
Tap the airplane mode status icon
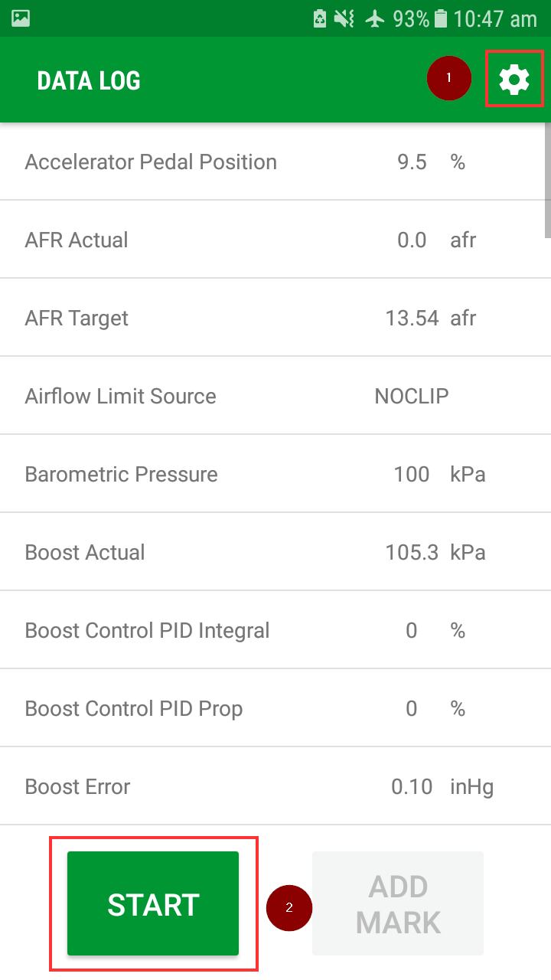[374, 18]
